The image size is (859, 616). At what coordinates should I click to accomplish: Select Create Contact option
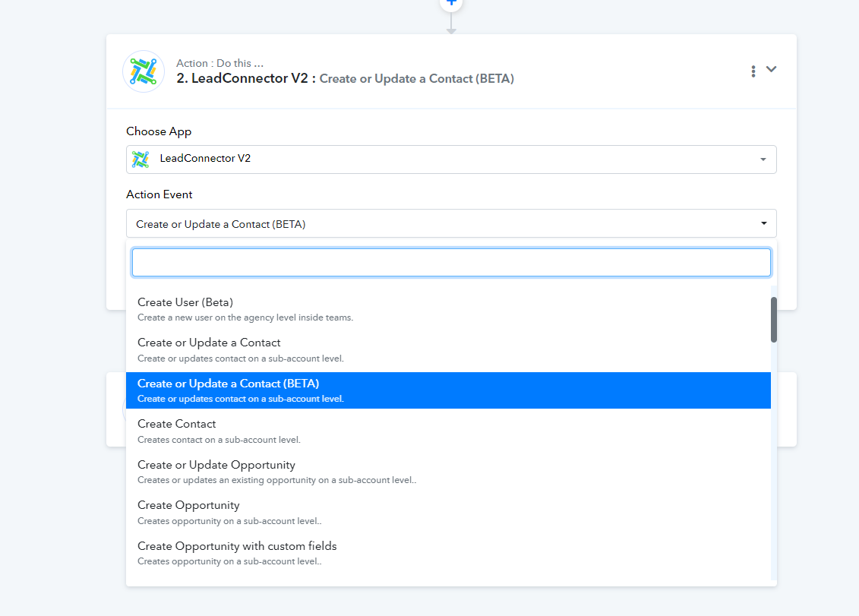tap(448, 431)
